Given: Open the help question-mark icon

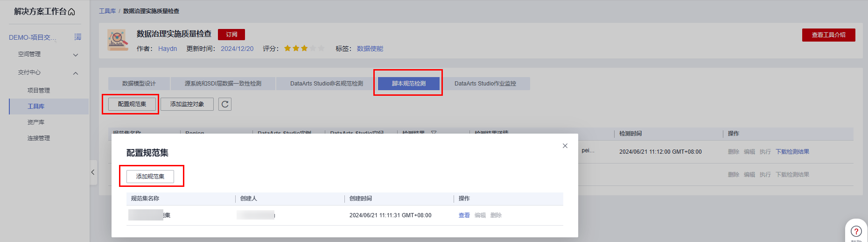Looking at the screenshot, I should (856, 231).
